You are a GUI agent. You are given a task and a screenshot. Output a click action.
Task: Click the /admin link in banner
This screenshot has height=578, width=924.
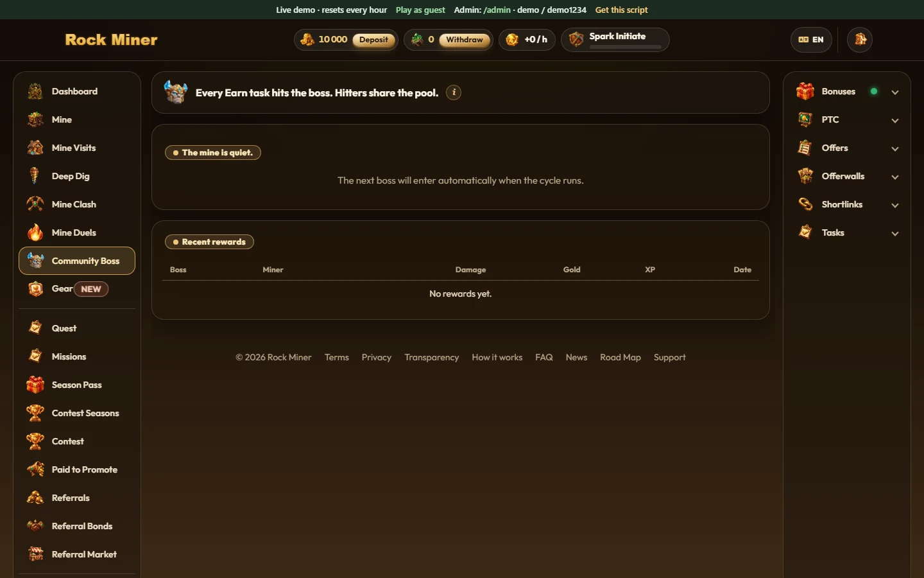tap(497, 10)
